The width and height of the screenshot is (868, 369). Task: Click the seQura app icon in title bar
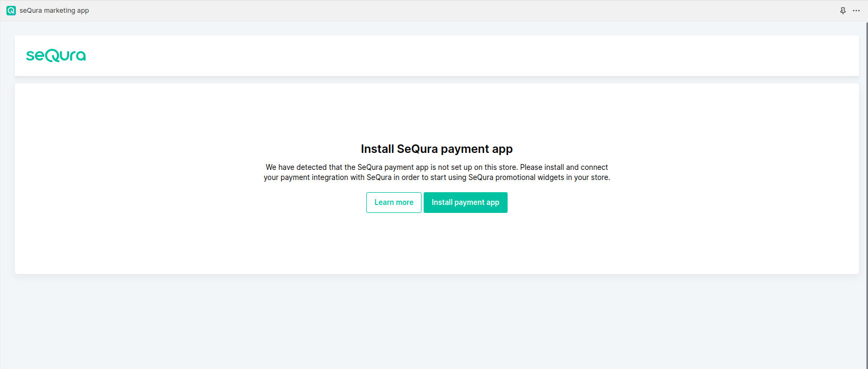point(11,11)
